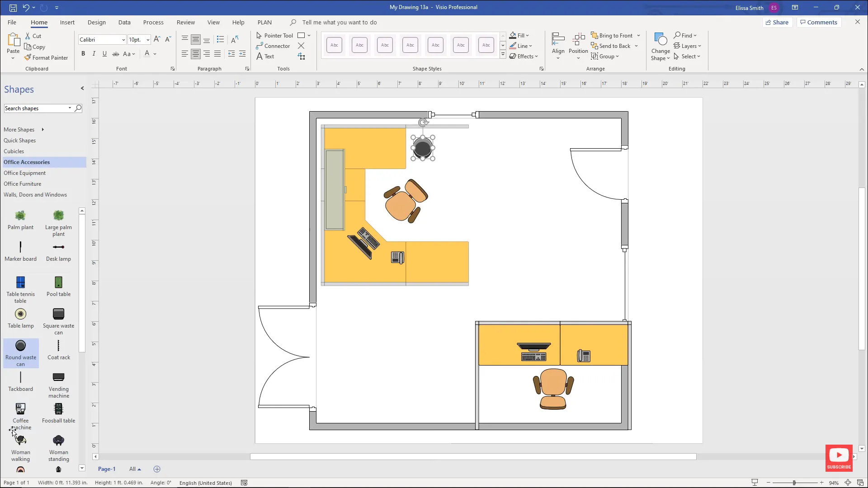Click inside the Search shapes field

(36, 108)
